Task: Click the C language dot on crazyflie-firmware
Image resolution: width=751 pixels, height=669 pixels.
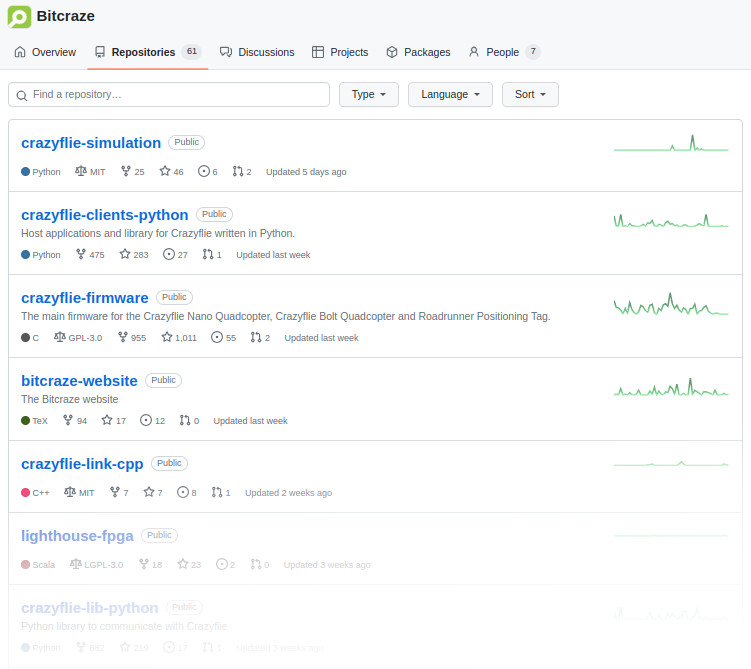Action: point(25,338)
